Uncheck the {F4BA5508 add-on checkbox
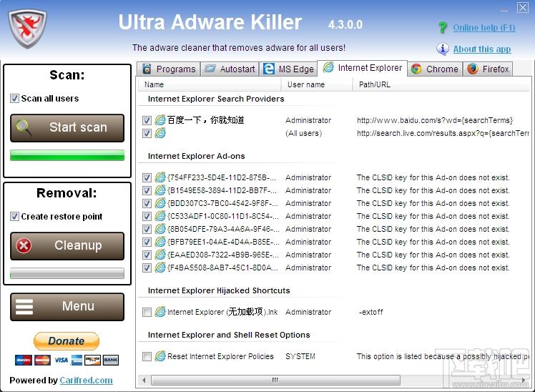The height and width of the screenshot is (392, 535). coord(147,268)
